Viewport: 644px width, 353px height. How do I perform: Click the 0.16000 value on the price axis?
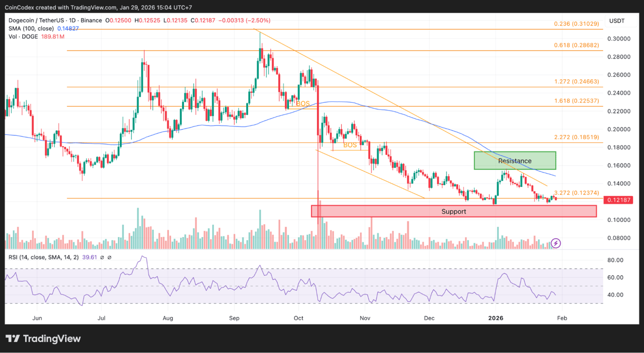pyautogui.click(x=618, y=165)
